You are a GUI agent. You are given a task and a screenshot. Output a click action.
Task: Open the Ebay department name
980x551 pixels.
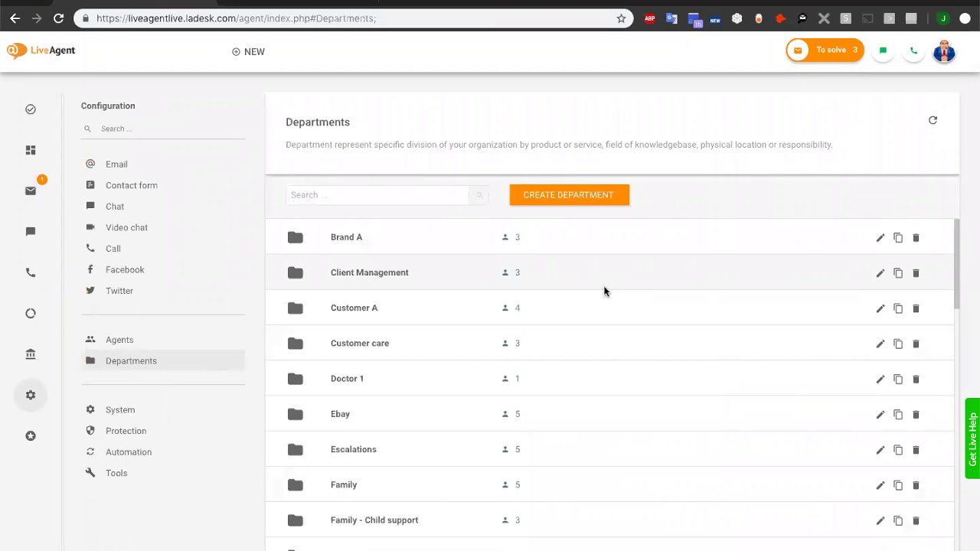[340, 414]
